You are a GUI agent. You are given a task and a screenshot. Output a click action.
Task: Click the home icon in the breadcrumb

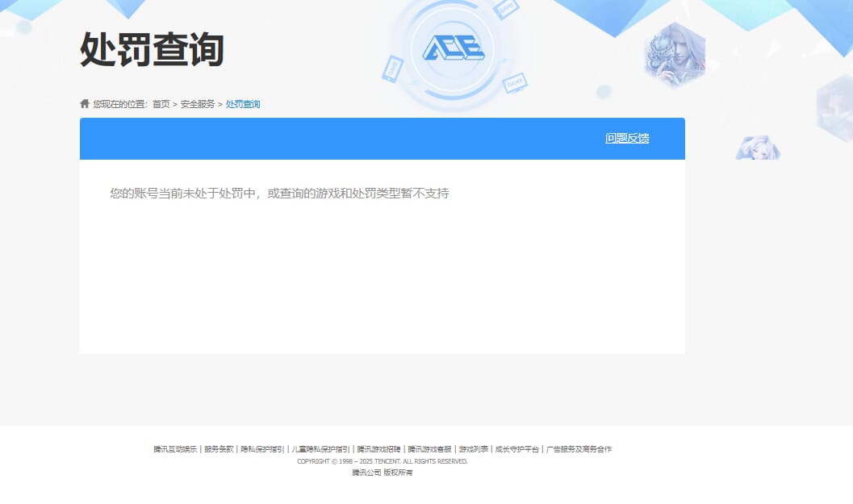pyautogui.click(x=83, y=103)
